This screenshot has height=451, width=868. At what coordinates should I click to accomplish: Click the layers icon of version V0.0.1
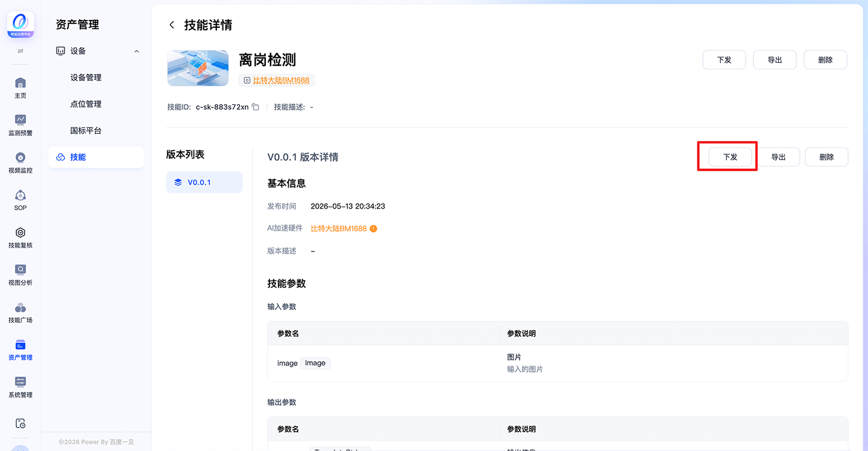coord(178,182)
